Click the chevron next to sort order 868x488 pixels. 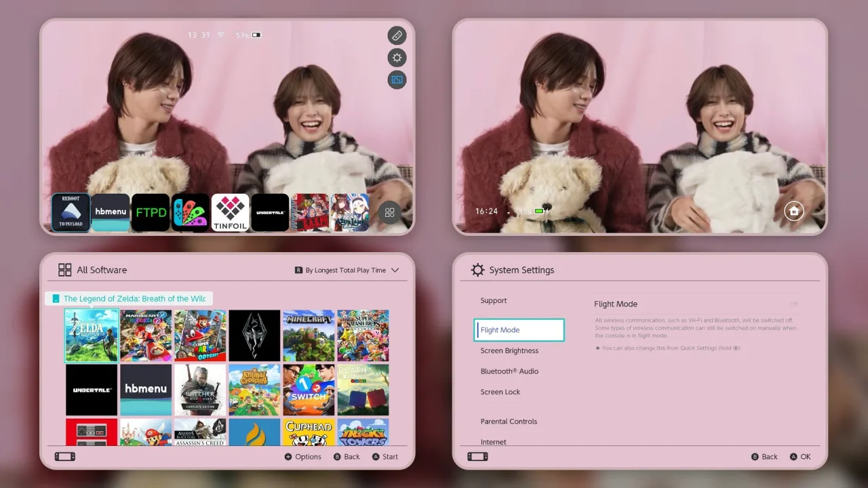[x=395, y=270]
